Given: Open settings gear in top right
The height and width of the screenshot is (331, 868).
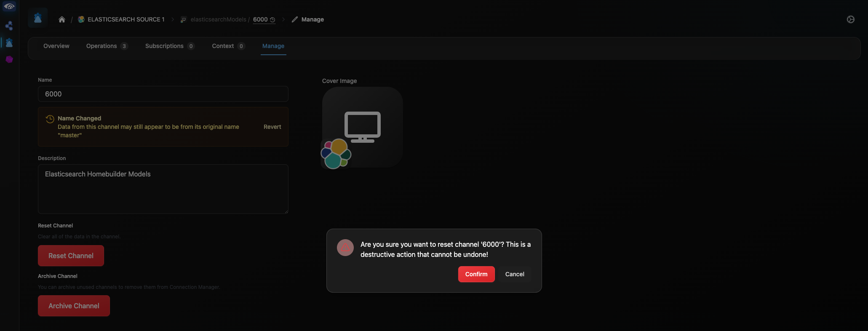Looking at the screenshot, I should pyautogui.click(x=850, y=19).
